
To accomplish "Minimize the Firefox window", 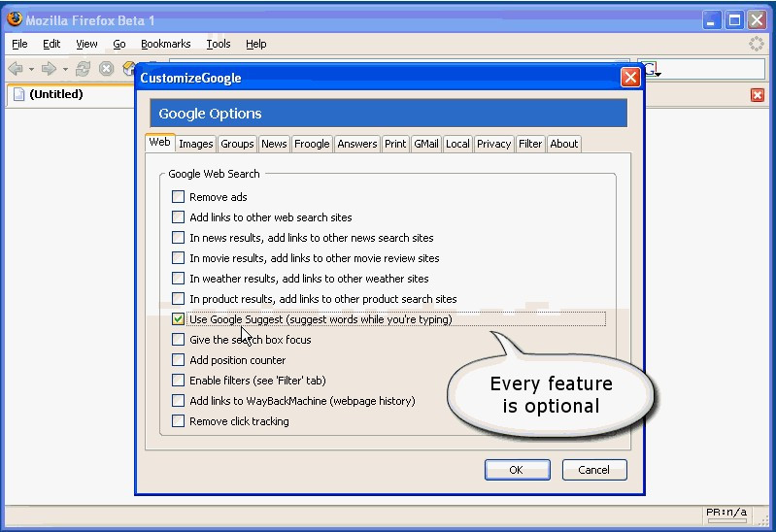I will [x=712, y=20].
